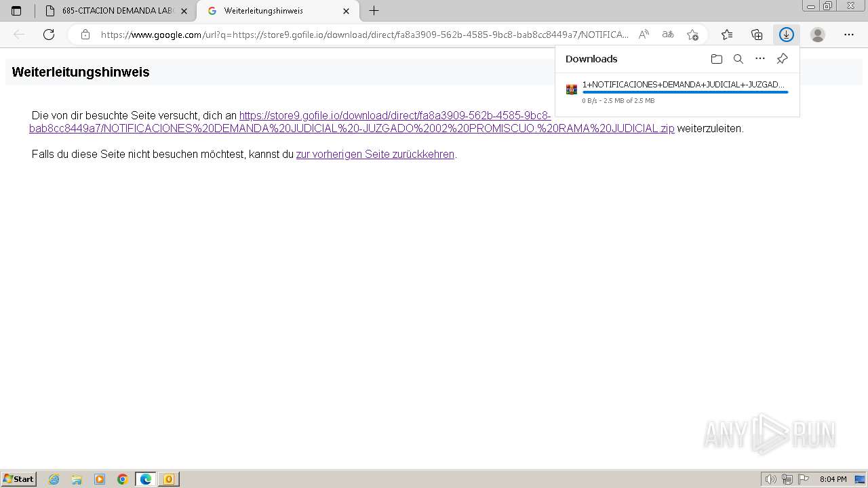The image size is (868, 488).
Task: Click the '2.5 MB of 2.5 MB' download status
Action: click(x=629, y=101)
